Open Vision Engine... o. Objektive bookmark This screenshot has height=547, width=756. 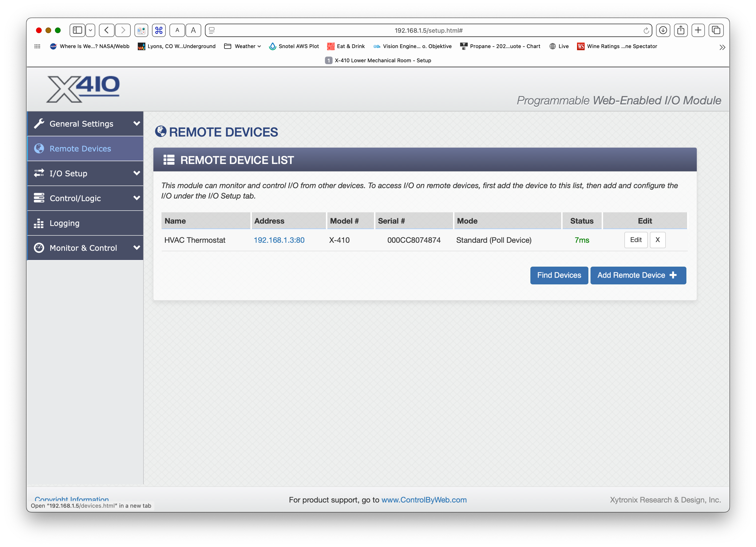pyautogui.click(x=412, y=46)
